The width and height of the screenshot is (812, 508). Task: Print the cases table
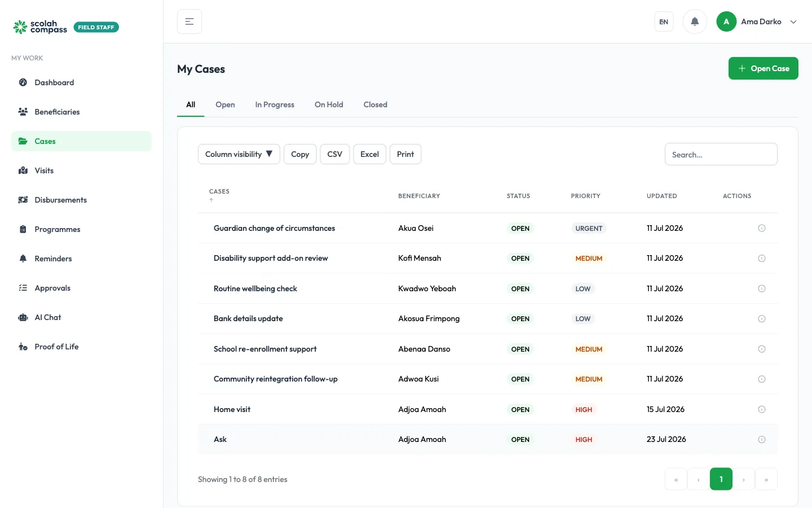[x=405, y=154]
